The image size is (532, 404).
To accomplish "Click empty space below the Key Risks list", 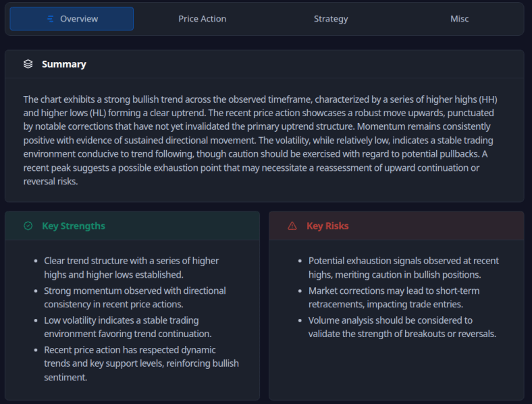I will pos(396,372).
